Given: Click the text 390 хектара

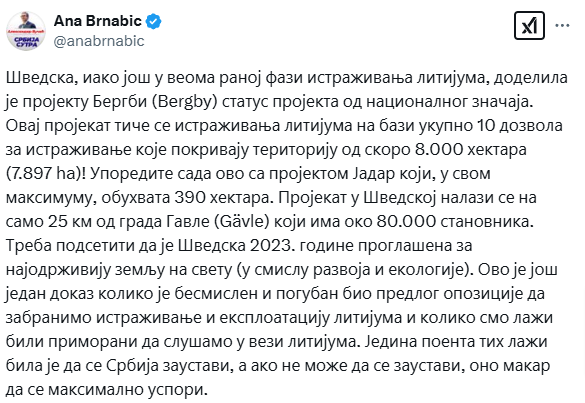Looking at the screenshot, I should [222, 198].
